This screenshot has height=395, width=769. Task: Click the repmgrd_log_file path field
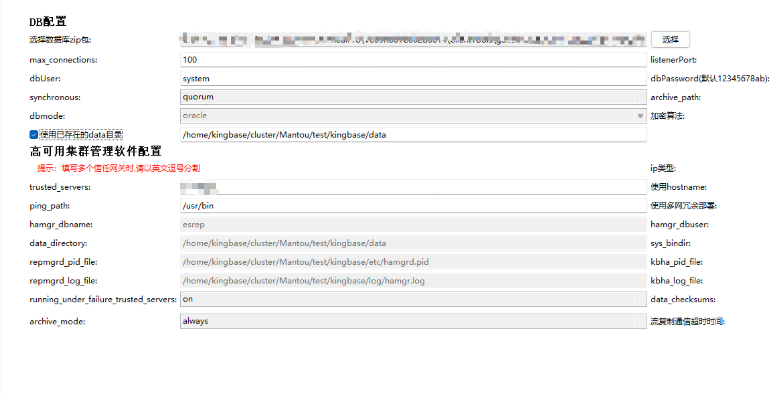click(x=413, y=281)
